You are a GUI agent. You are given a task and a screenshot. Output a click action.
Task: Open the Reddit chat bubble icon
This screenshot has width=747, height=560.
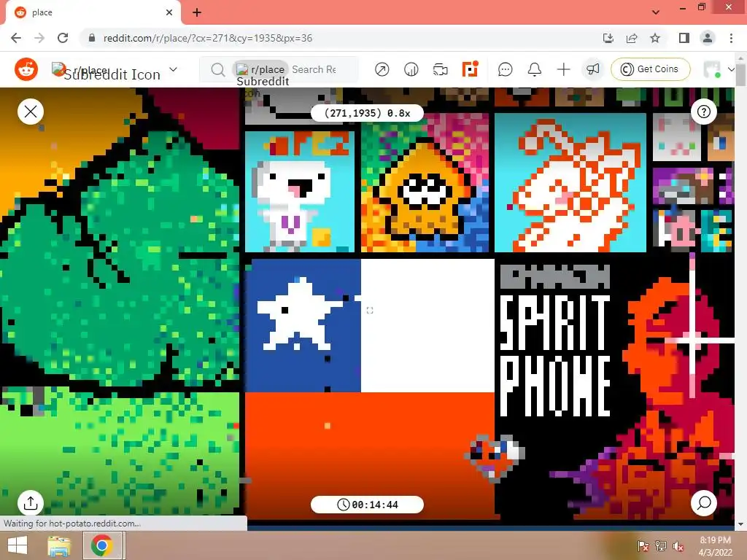[505, 69]
